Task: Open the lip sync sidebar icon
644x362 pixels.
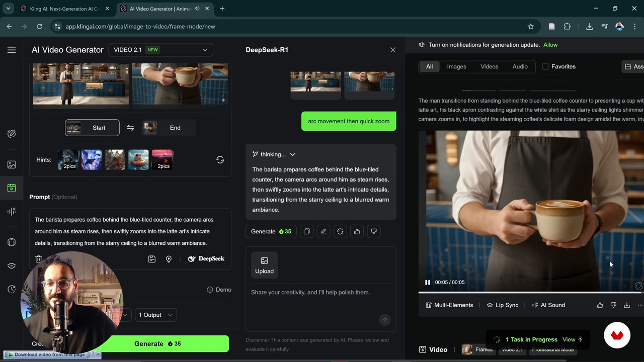Action: (x=12, y=265)
